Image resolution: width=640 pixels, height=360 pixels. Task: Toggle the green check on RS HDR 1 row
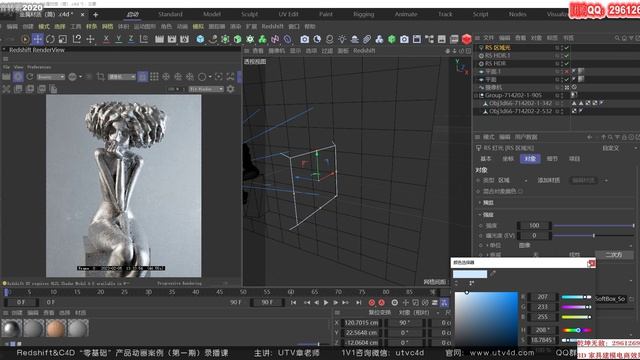click(567, 56)
